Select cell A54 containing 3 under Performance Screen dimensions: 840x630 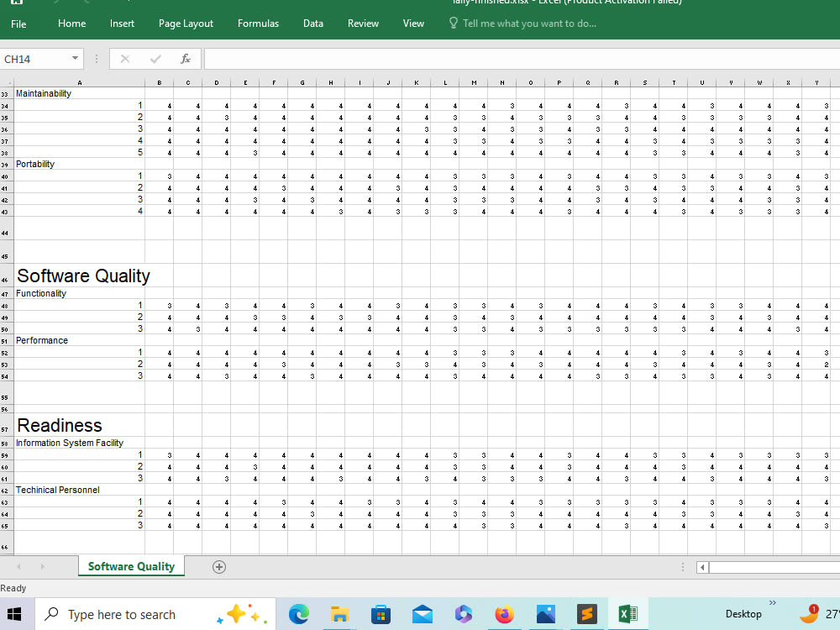click(79, 375)
